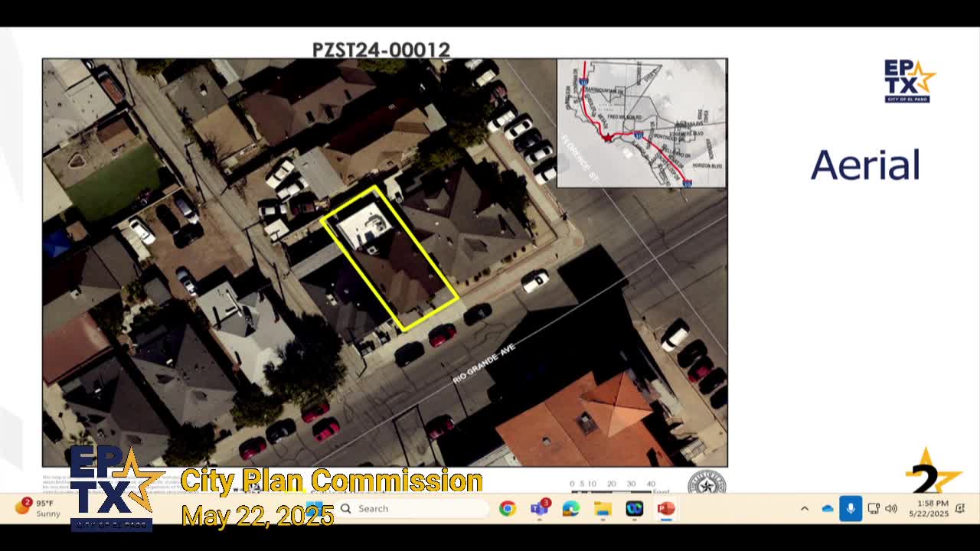Open the OneDrive cloud tray icon

click(x=828, y=509)
